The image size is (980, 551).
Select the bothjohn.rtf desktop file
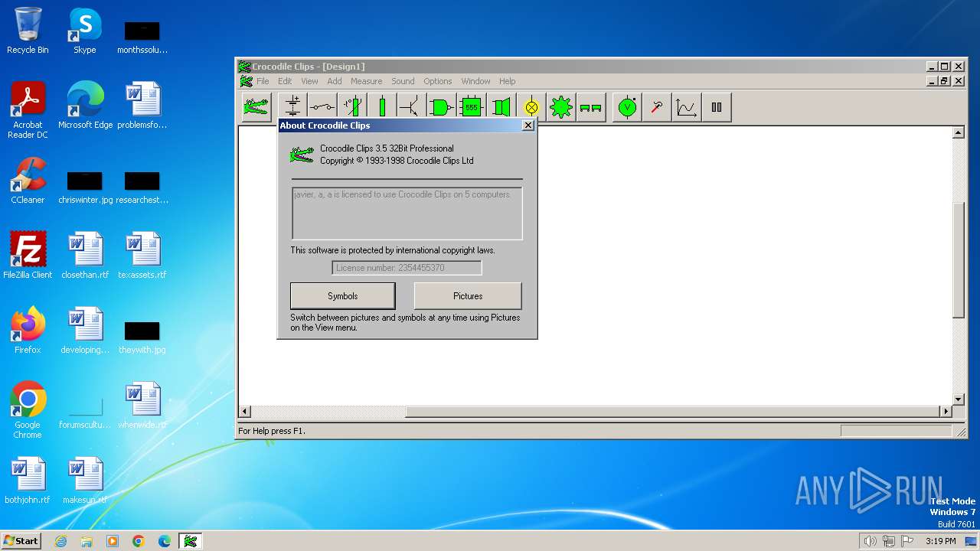[28, 481]
